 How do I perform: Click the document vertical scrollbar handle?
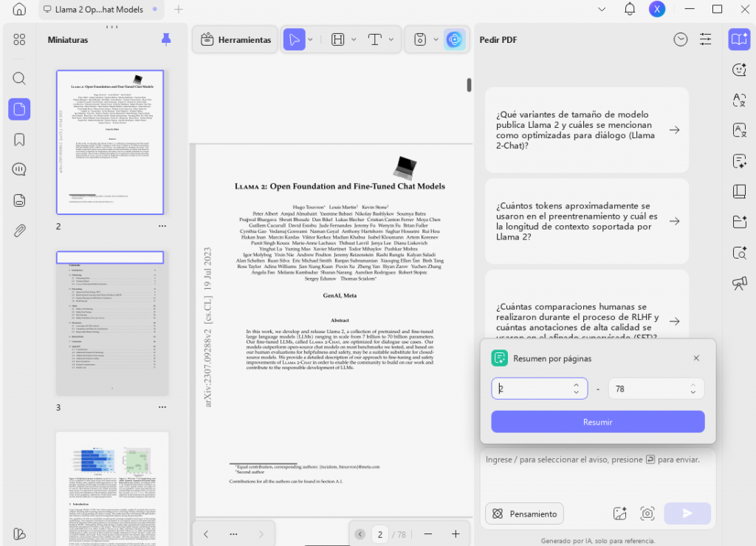pyautogui.click(x=469, y=85)
